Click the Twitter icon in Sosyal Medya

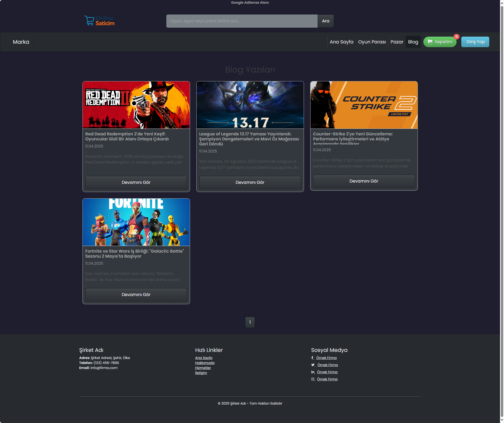click(x=313, y=365)
